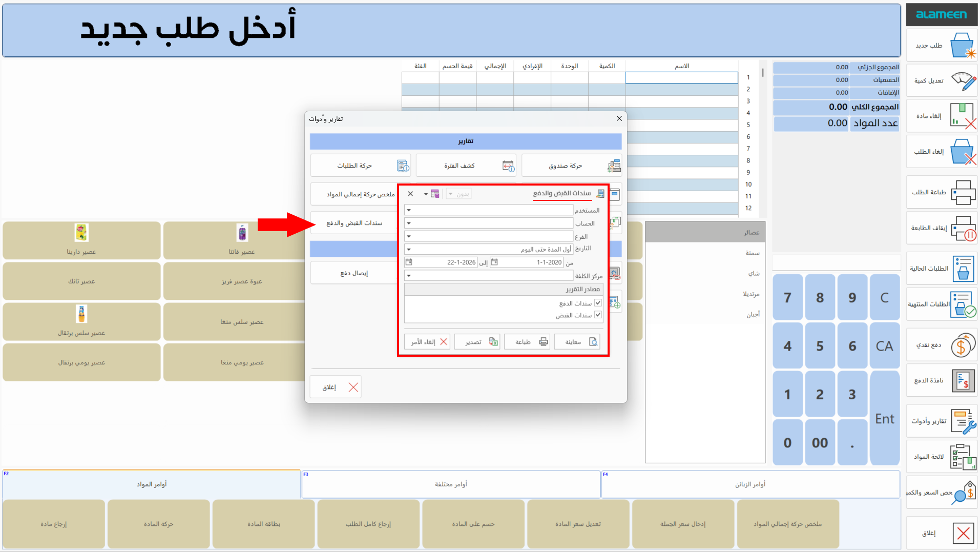Click the report layout icon beside بدون
The image size is (980, 552).
pyautogui.click(x=435, y=194)
